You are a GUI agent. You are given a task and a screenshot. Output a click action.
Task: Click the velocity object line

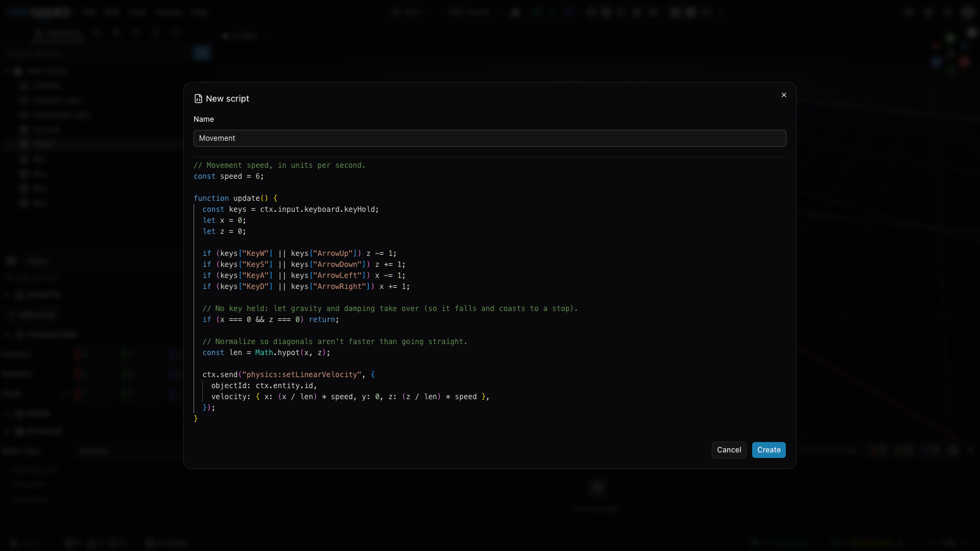[x=350, y=397]
